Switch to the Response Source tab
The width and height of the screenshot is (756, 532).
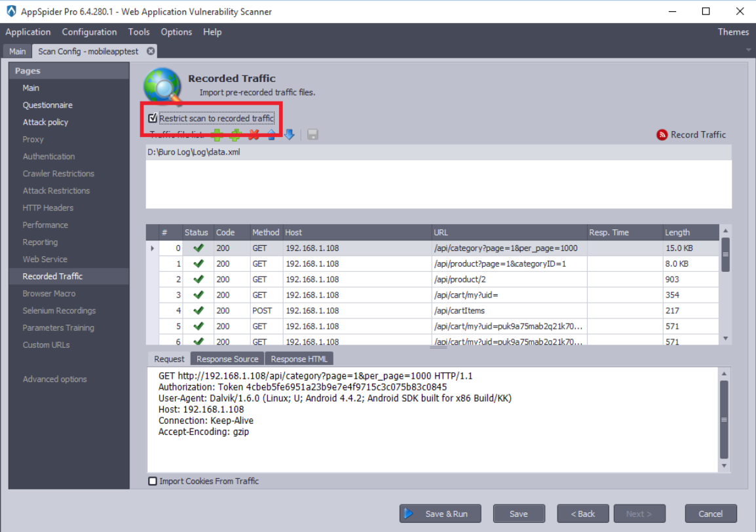click(227, 359)
